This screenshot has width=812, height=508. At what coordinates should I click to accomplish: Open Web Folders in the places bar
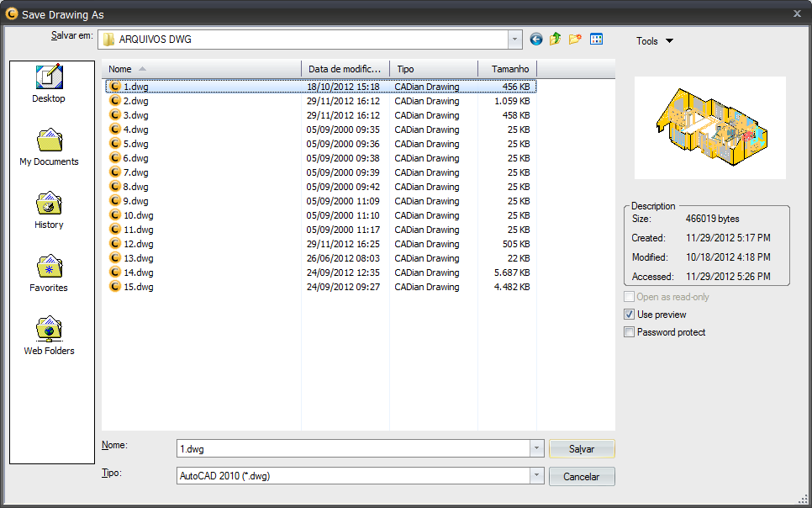[x=50, y=336]
